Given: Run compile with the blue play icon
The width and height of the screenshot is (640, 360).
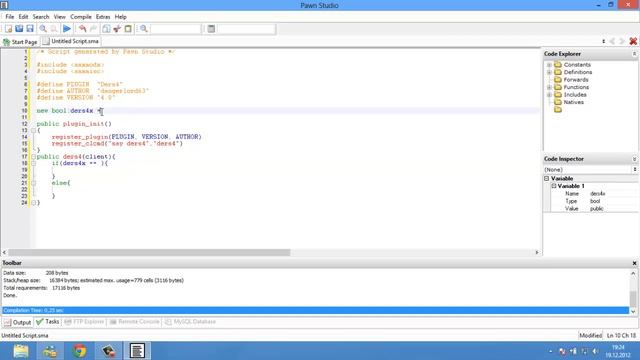Looking at the screenshot, I should tap(67, 29).
